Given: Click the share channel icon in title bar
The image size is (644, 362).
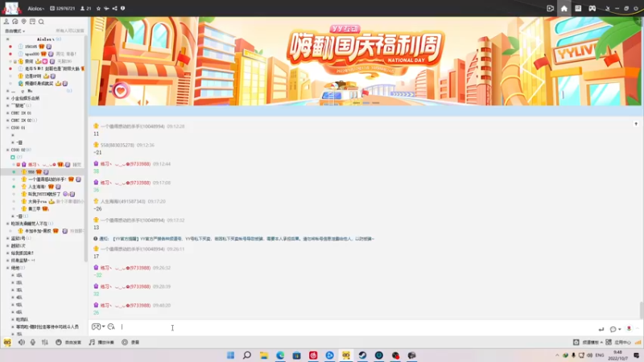Looking at the screenshot, I should 114,8.
